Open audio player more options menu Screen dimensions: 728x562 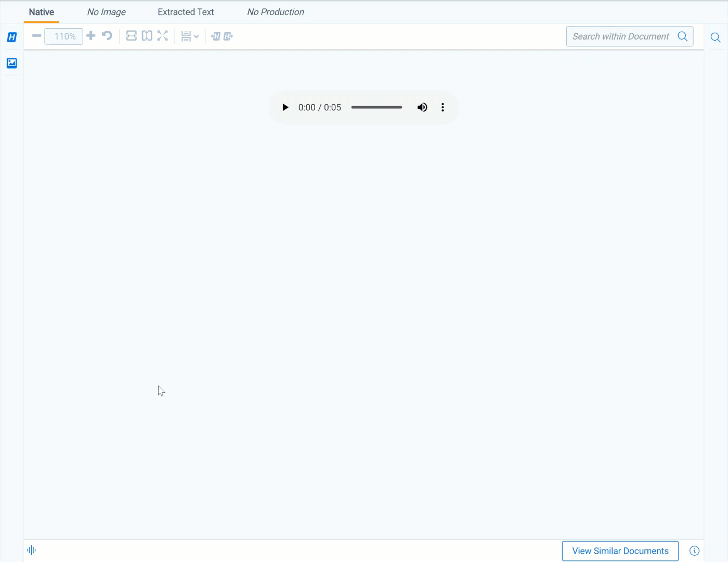[x=443, y=107]
